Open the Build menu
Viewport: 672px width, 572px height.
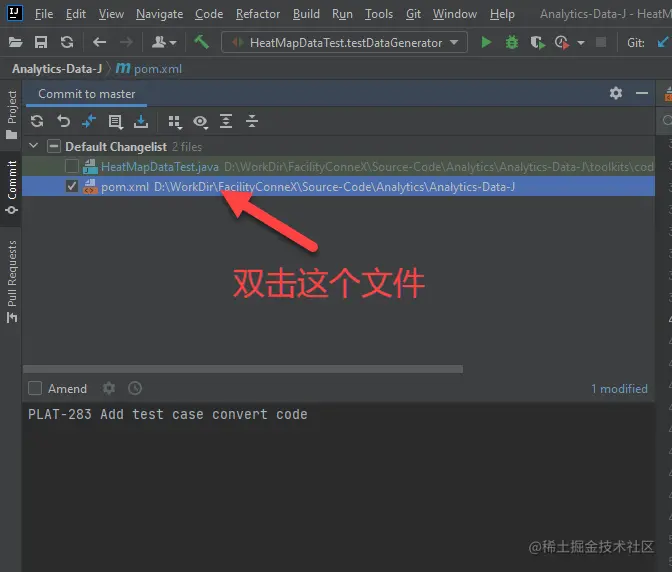click(306, 14)
